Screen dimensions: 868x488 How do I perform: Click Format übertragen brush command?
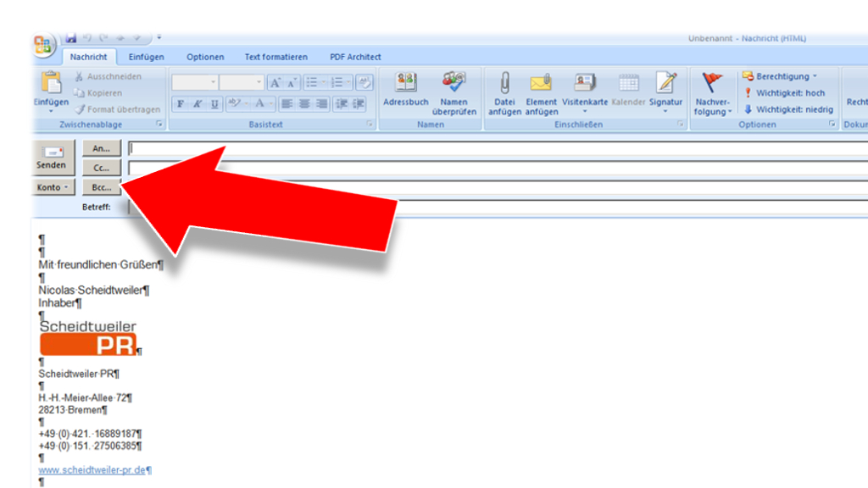click(x=118, y=109)
